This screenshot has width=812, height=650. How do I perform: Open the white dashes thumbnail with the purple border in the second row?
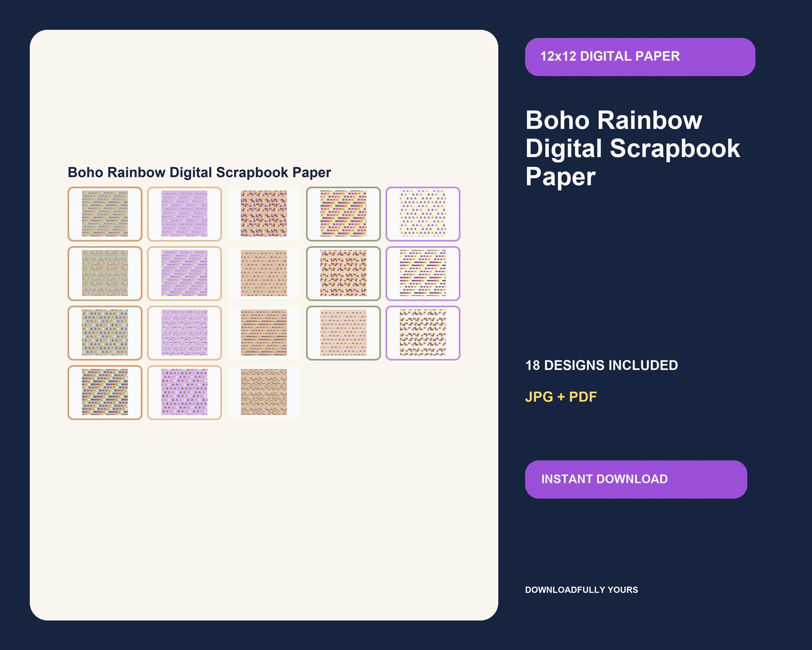pyautogui.click(x=423, y=273)
